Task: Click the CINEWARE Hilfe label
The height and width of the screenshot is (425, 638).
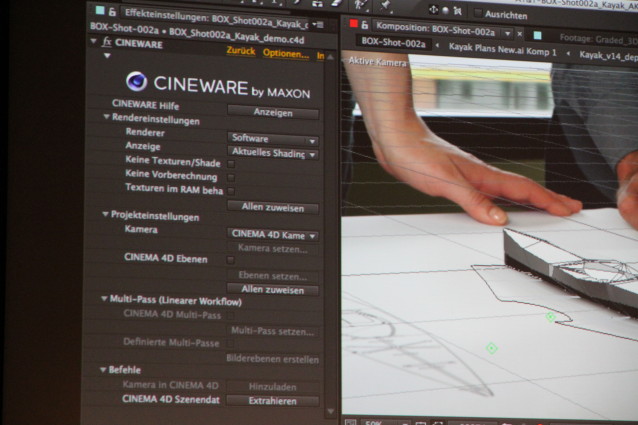Action: coord(145,105)
